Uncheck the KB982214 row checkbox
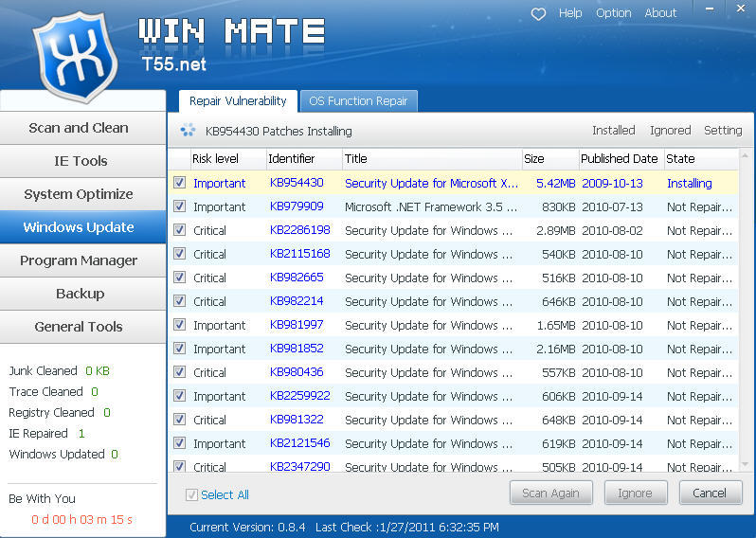The height and width of the screenshot is (538, 756). tap(179, 300)
